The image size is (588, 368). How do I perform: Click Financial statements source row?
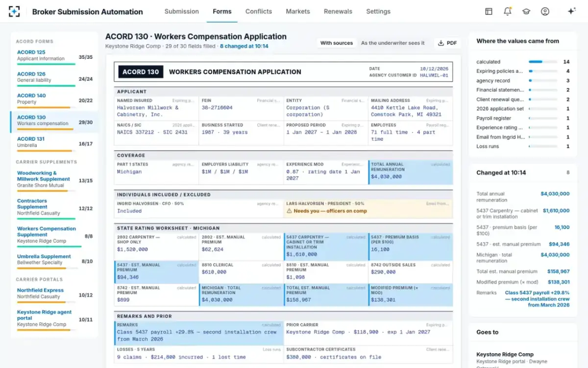[x=523, y=90]
